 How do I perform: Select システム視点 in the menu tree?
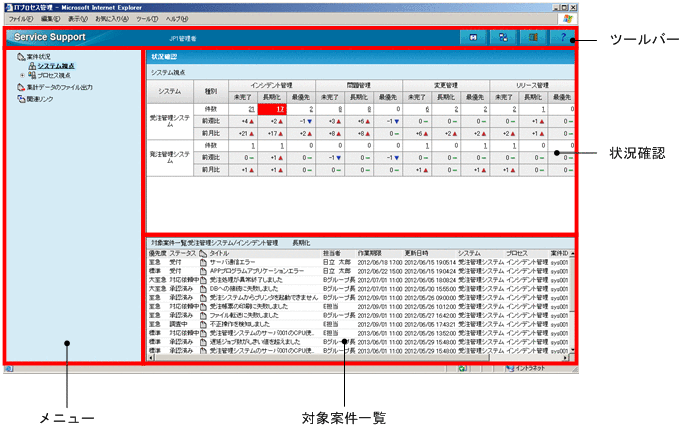[x=58, y=66]
